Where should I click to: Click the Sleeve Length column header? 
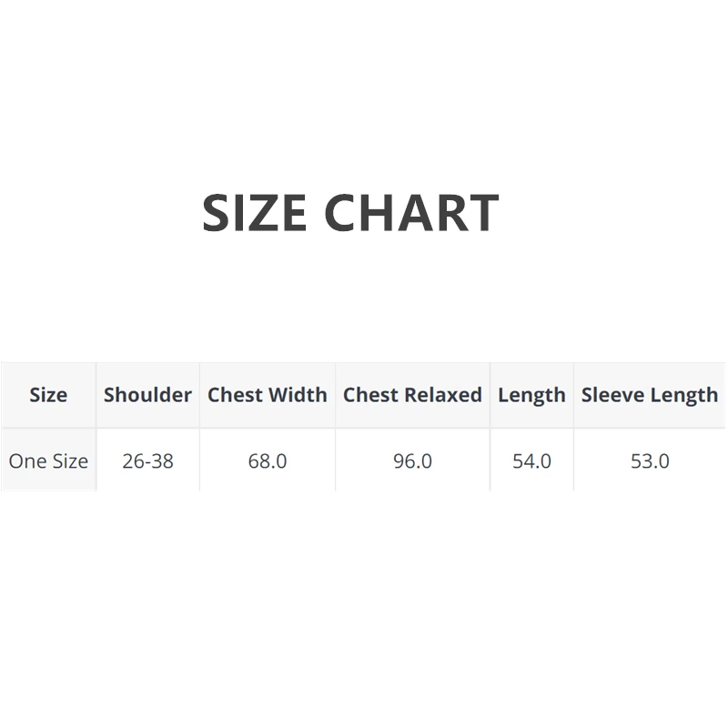(x=650, y=395)
